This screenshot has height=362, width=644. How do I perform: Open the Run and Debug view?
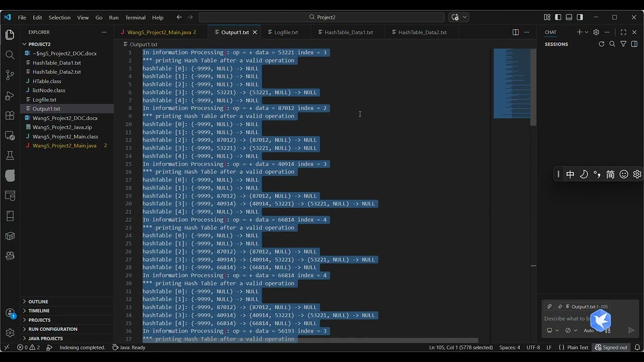[x=10, y=95]
